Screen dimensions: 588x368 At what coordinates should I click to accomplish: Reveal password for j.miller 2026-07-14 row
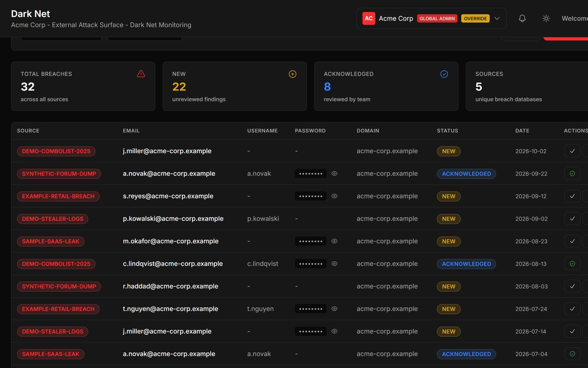[x=334, y=331]
